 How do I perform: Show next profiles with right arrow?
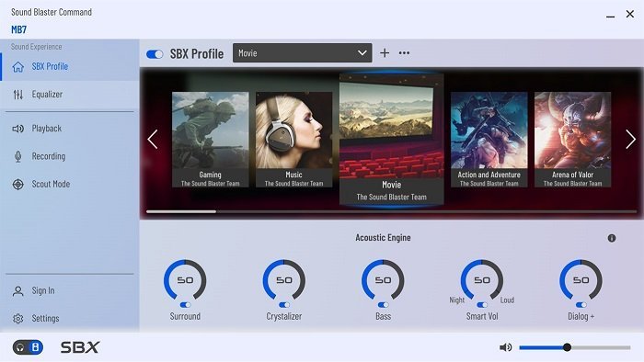coord(630,139)
